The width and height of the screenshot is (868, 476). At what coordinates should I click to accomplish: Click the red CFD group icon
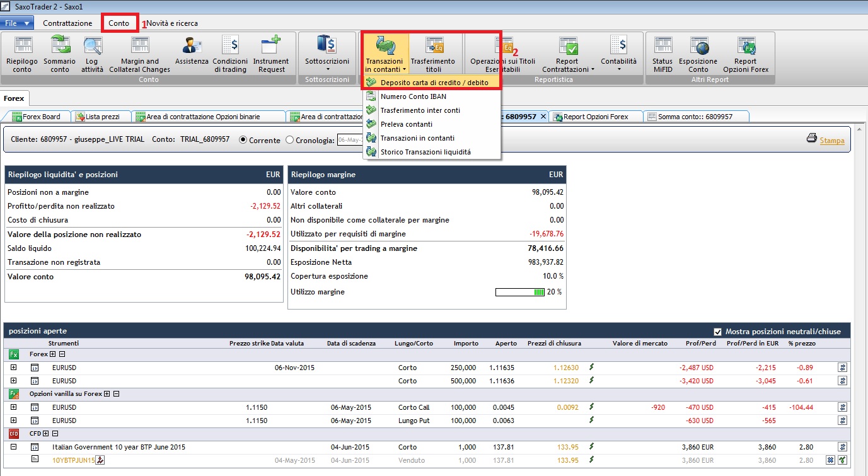pos(14,434)
